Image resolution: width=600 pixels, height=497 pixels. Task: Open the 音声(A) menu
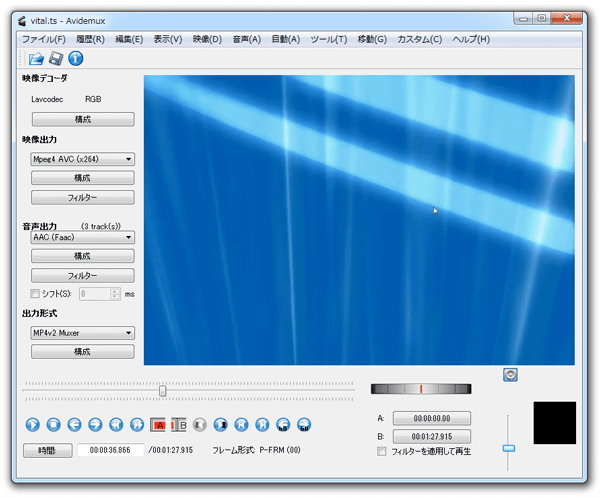247,39
